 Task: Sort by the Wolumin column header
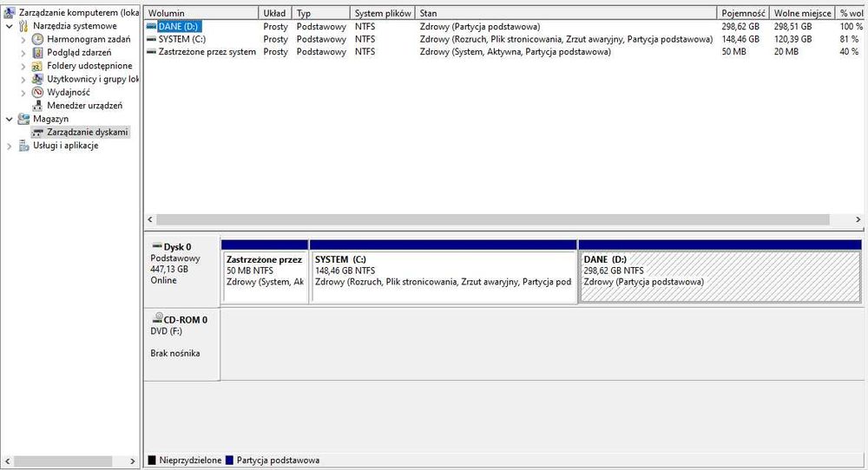[x=201, y=13]
